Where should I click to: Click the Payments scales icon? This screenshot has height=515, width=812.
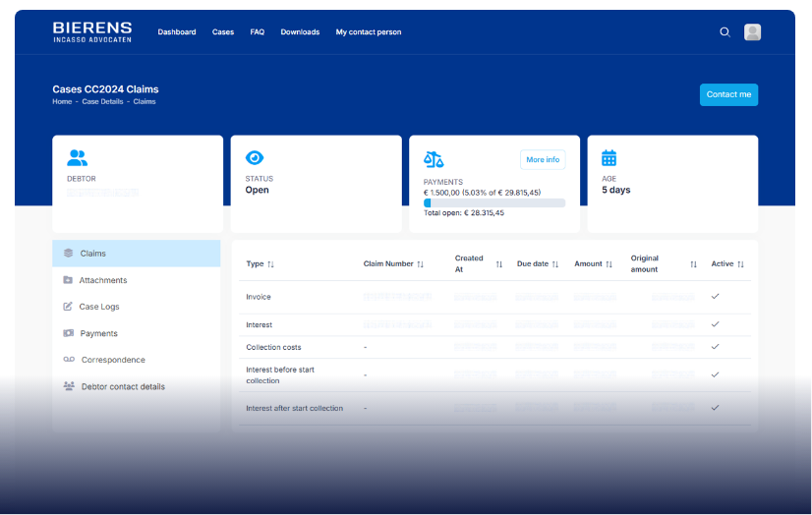[434, 159]
